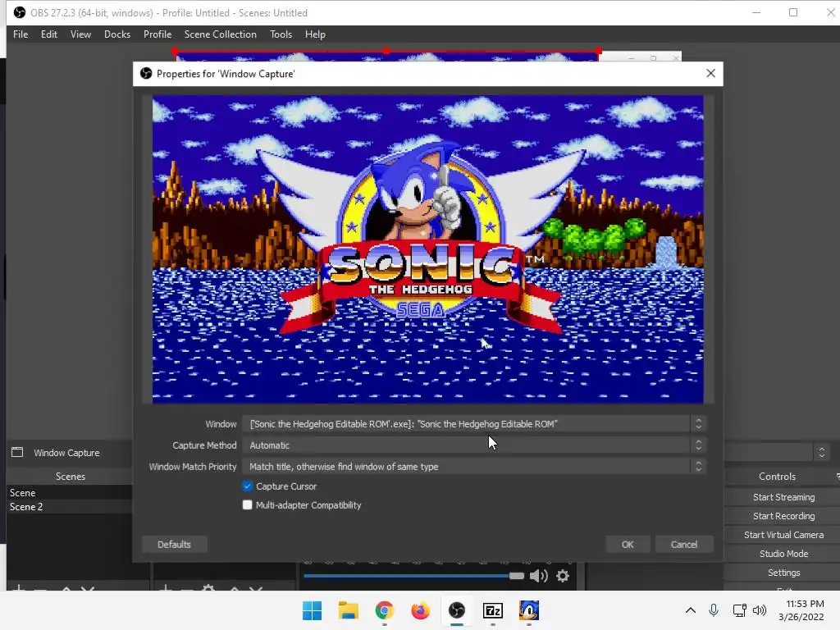Open audio mixer gear settings
Screen dimensions: 840x630
(563, 576)
